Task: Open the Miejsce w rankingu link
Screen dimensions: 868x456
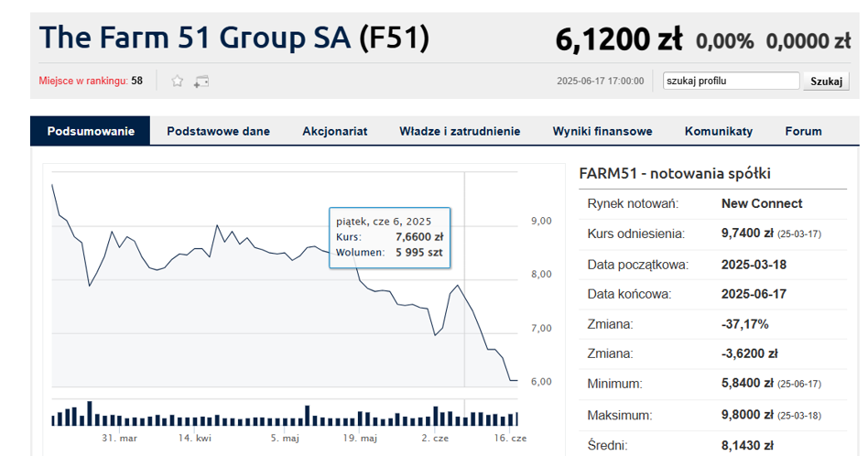Action: [x=83, y=81]
